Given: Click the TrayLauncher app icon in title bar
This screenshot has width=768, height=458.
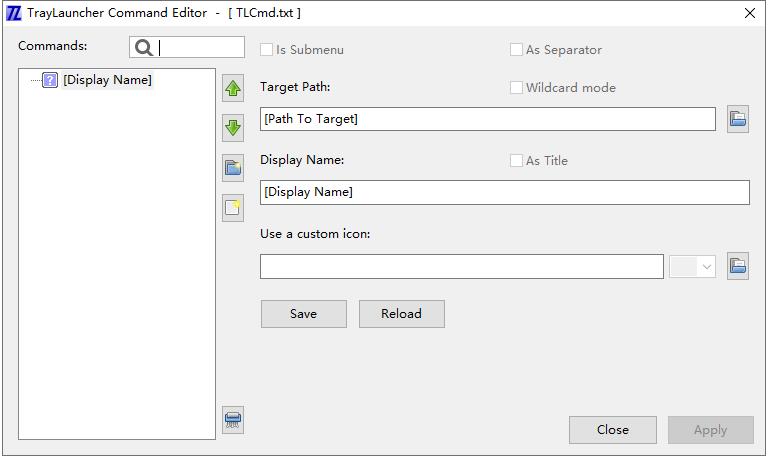Looking at the screenshot, I should (14, 13).
